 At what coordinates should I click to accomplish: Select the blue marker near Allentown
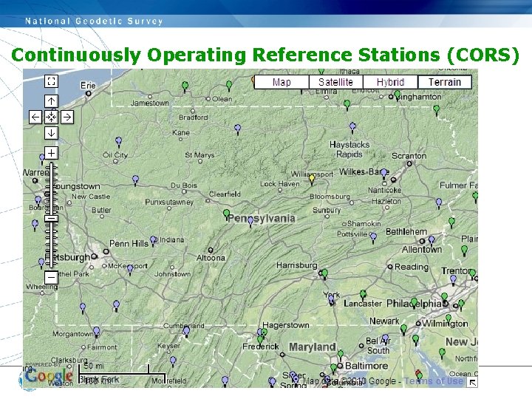[x=432, y=241]
